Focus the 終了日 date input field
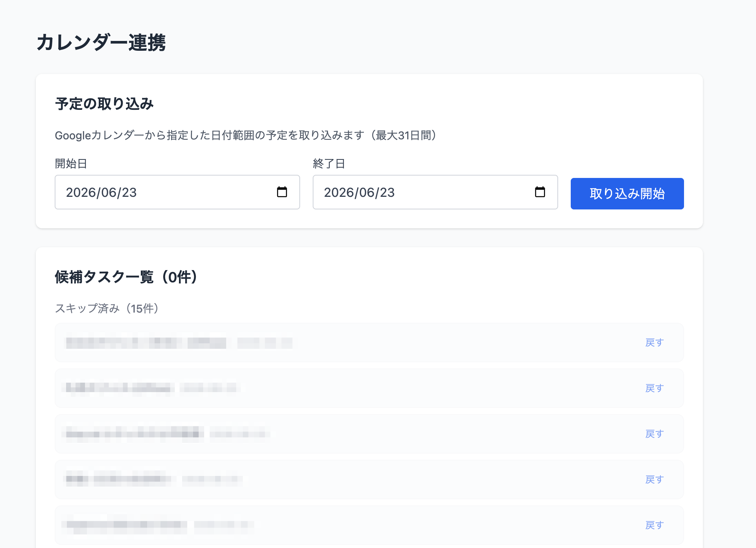Screen dimensions: 756x548 (435, 192)
